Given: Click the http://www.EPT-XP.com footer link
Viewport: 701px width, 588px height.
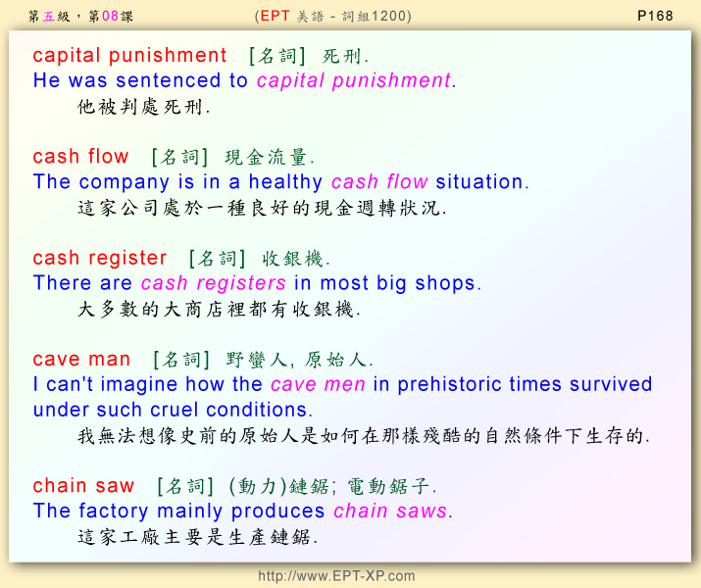Looking at the screenshot, I should tap(336, 576).
